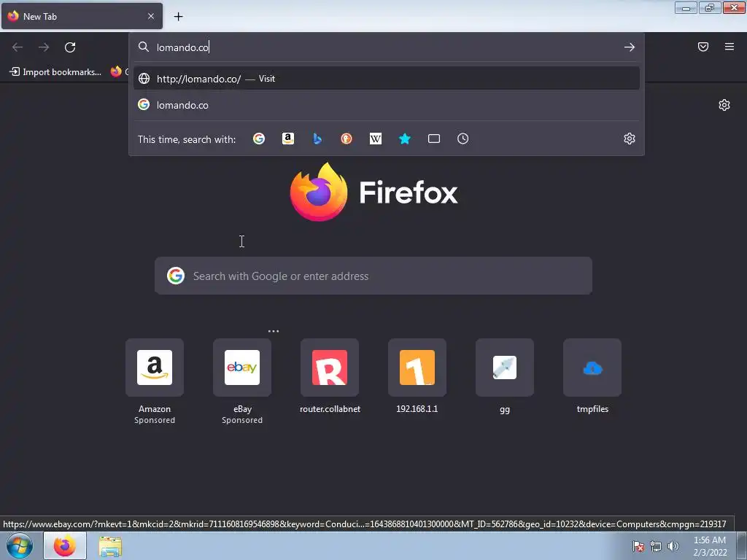Click Firefox bookmark icon on bookmarks toolbar
This screenshot has height=560, width=747.
click(116, 71)
